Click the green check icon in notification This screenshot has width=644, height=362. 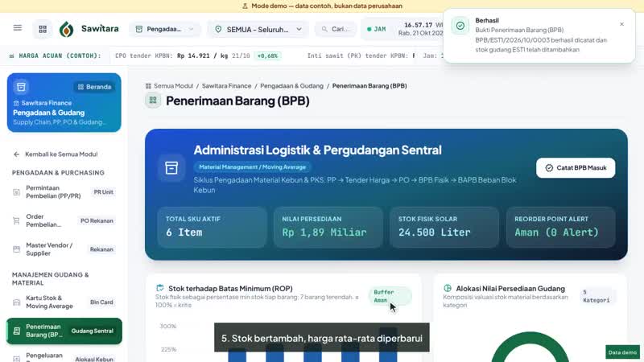(x=460, y=26)
